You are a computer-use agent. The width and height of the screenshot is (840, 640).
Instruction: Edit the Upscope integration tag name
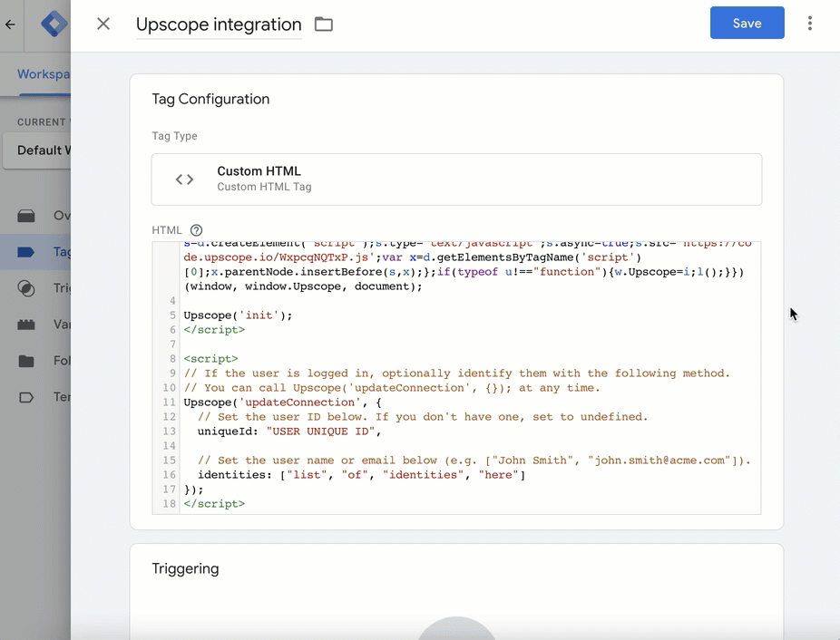(219, 24)
